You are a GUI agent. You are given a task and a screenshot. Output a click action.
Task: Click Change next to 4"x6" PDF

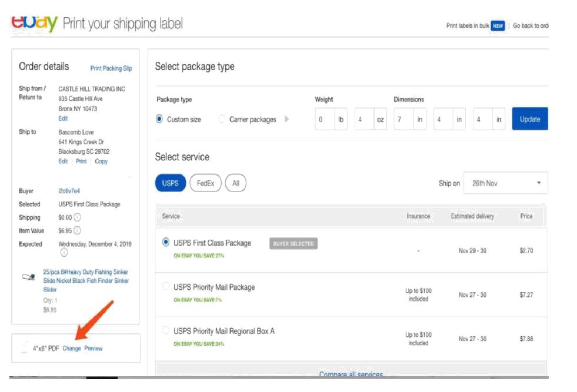pyautogui.click(x=72, y=349)
